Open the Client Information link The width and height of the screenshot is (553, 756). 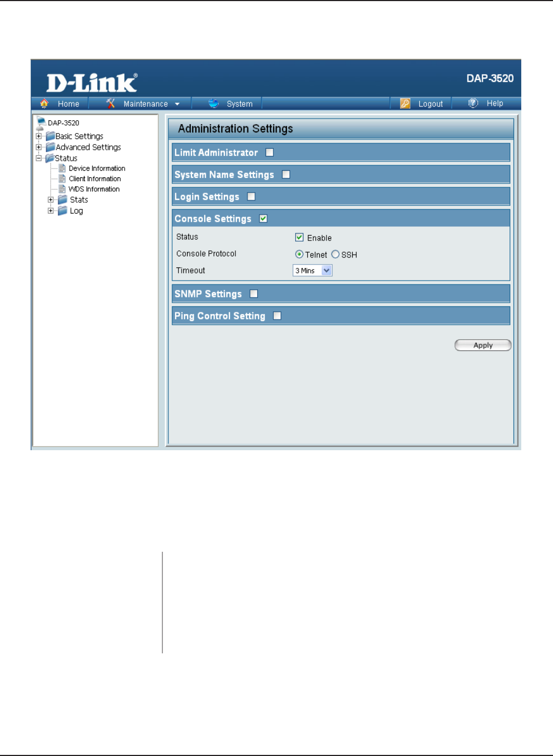tap(95, 179)
